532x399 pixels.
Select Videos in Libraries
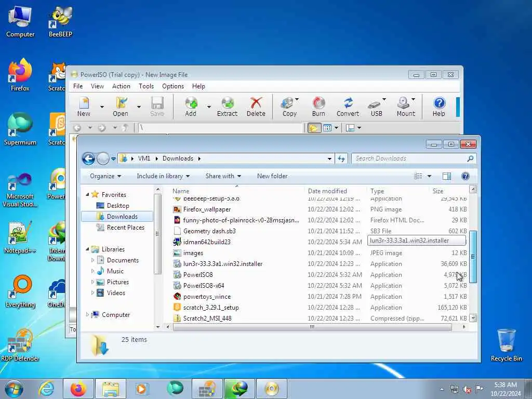click(116, 293)
